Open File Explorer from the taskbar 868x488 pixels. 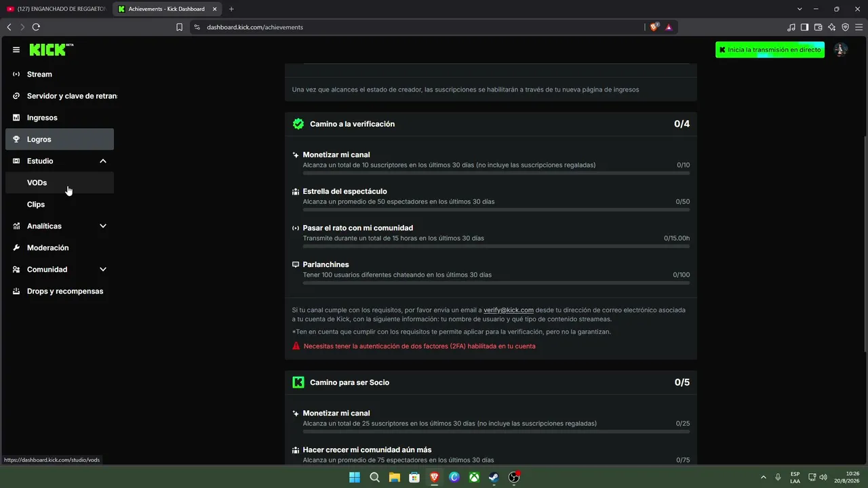pyautogui.click(x=394, y=477)
